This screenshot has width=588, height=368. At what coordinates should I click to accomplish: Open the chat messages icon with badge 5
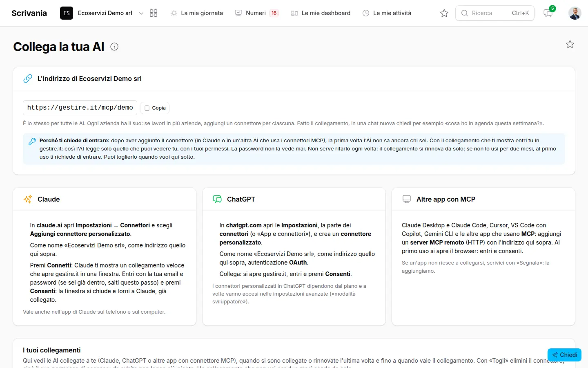[x=548, y=13]
